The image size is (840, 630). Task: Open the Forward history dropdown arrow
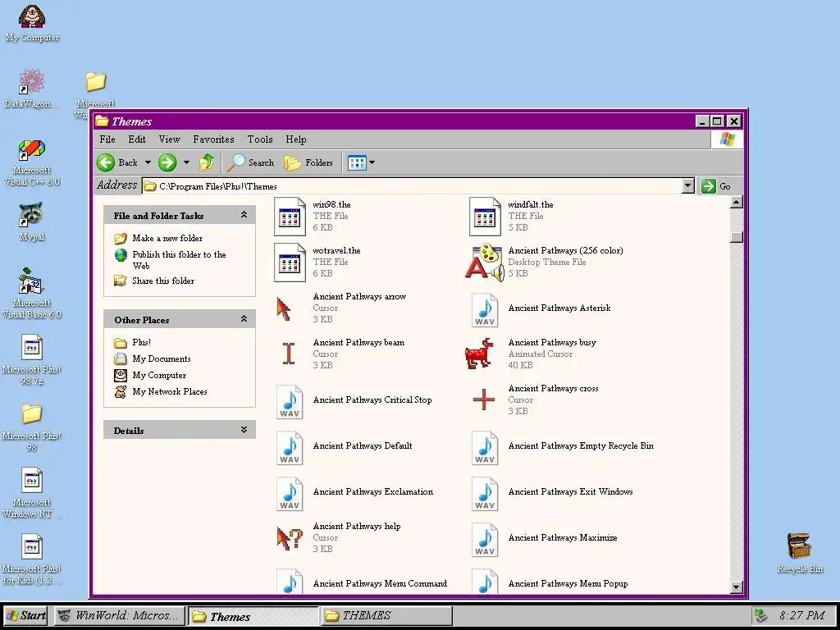[x=186, y=162]
